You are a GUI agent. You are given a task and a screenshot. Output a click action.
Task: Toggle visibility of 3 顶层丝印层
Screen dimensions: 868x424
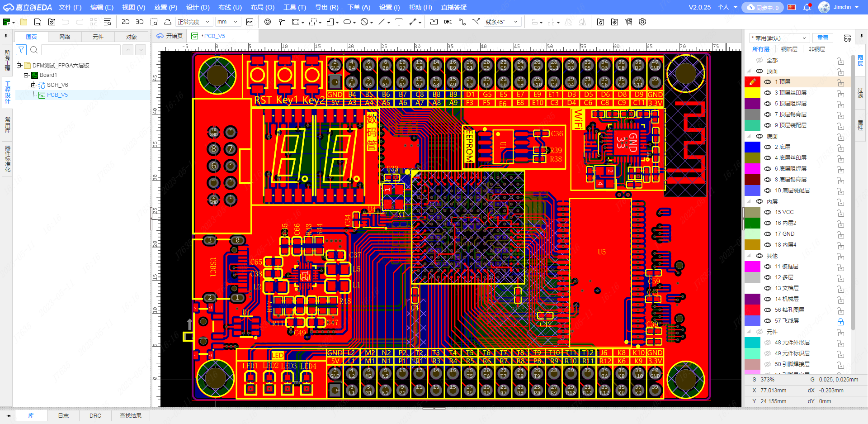tap(768, 93)
